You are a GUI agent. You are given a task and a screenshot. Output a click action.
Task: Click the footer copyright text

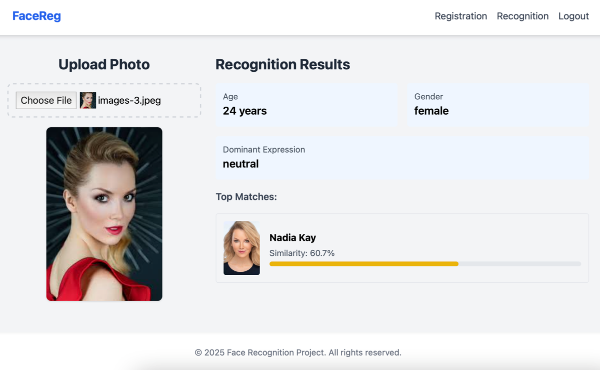coord(298,352)
